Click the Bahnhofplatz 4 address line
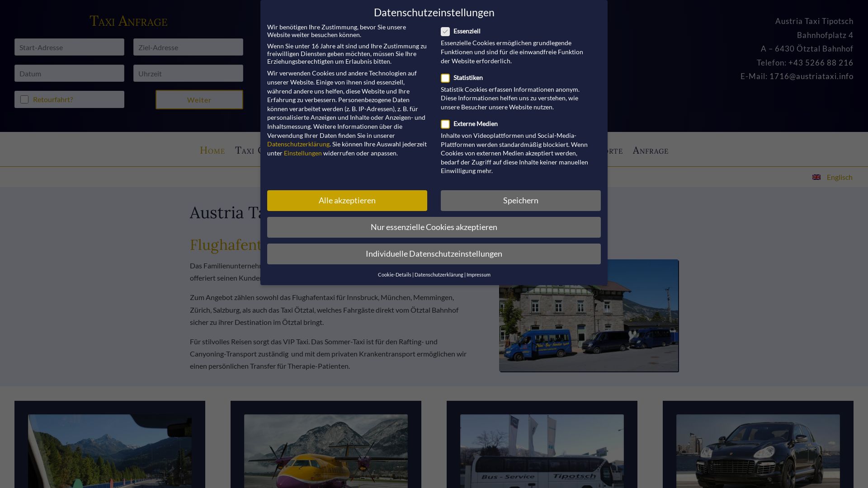 (825, 35)
